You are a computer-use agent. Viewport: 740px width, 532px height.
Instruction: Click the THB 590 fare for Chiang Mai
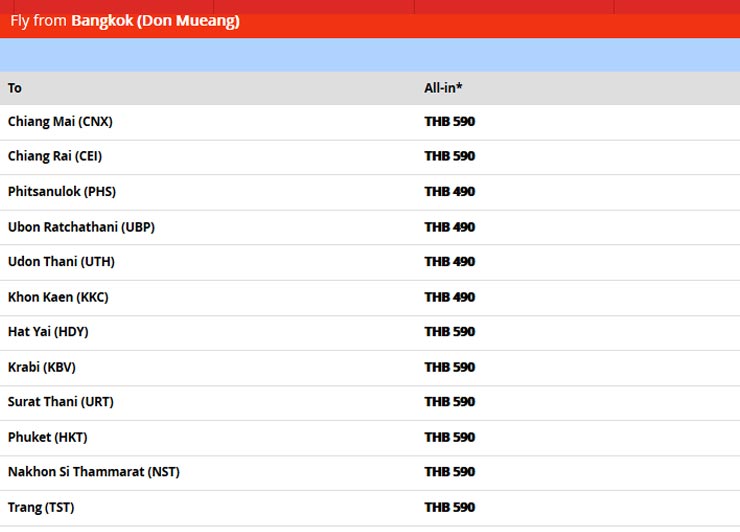[x=449, y=122]
